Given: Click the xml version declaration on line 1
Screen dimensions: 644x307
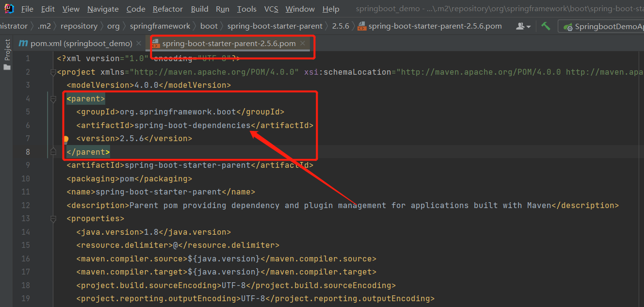Looking at the screenshot, I should click(148, 59).
